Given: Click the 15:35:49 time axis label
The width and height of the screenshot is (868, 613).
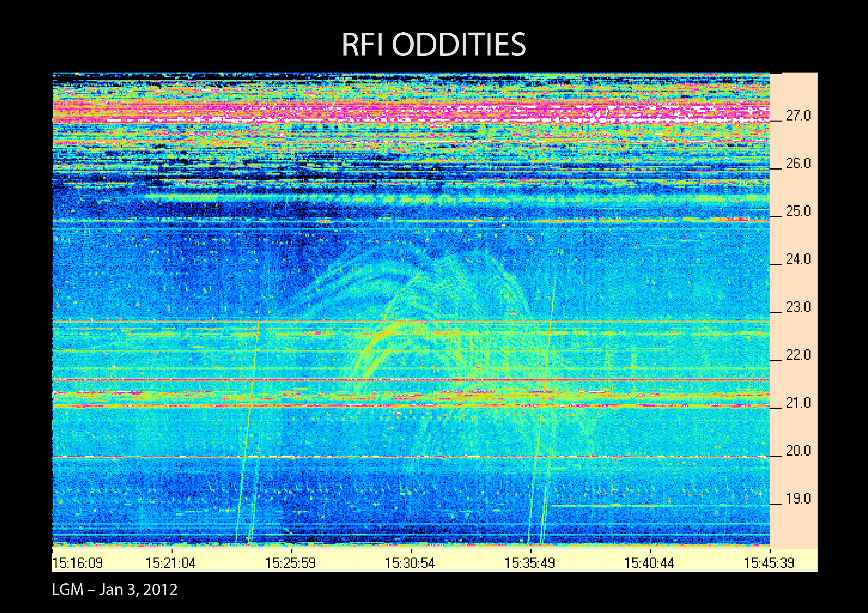Looking at the screenshot, I should [530, 563].
